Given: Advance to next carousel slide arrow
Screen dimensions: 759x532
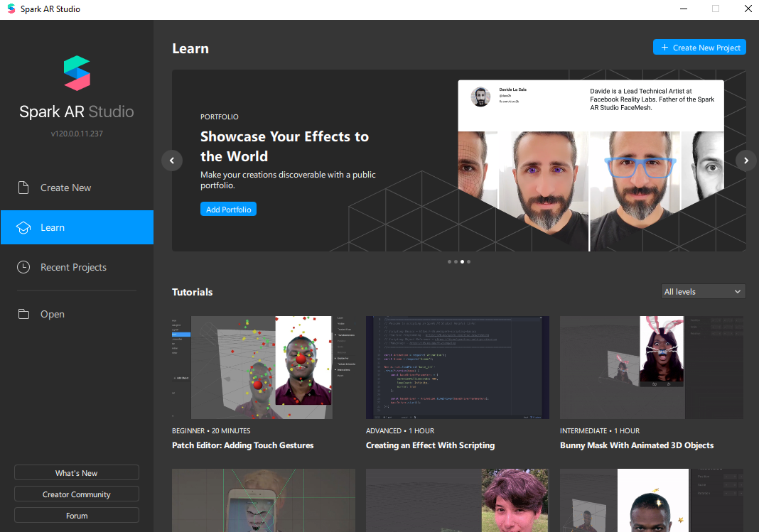Looking at the screenshot, I should [x=745, y=161].
